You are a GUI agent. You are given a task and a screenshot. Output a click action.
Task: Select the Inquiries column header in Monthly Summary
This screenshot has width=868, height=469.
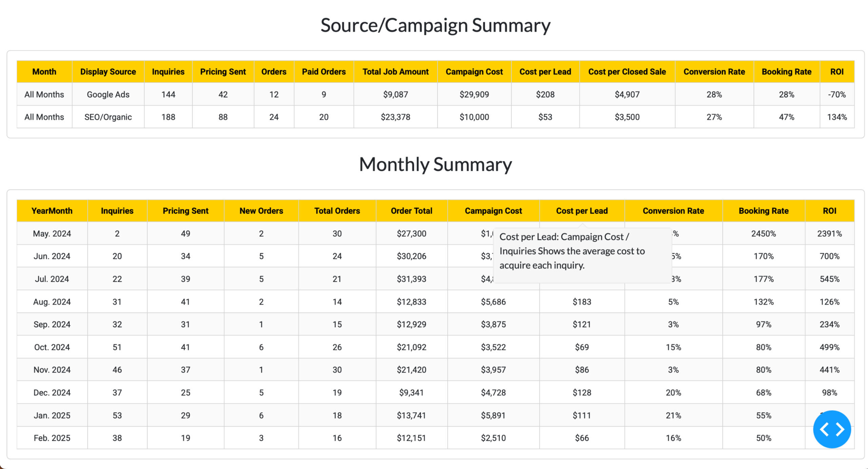(117, 211)
